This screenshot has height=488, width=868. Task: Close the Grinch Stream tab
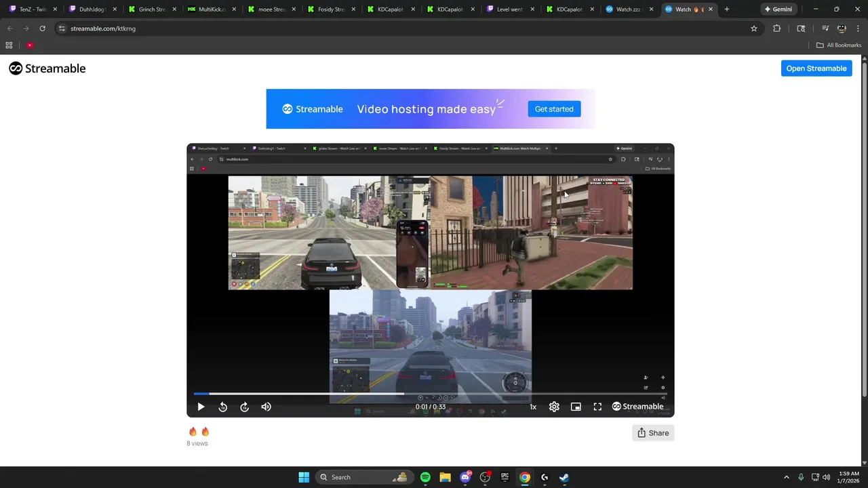coord(174,9)
